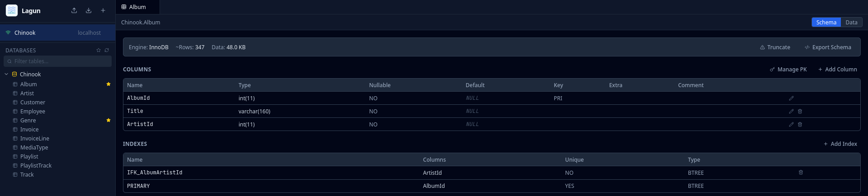Collapse the Chinook database tree

click(6, 74)
